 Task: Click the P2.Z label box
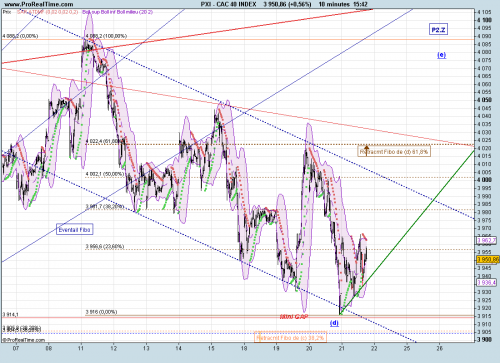(x=438, y=30)
